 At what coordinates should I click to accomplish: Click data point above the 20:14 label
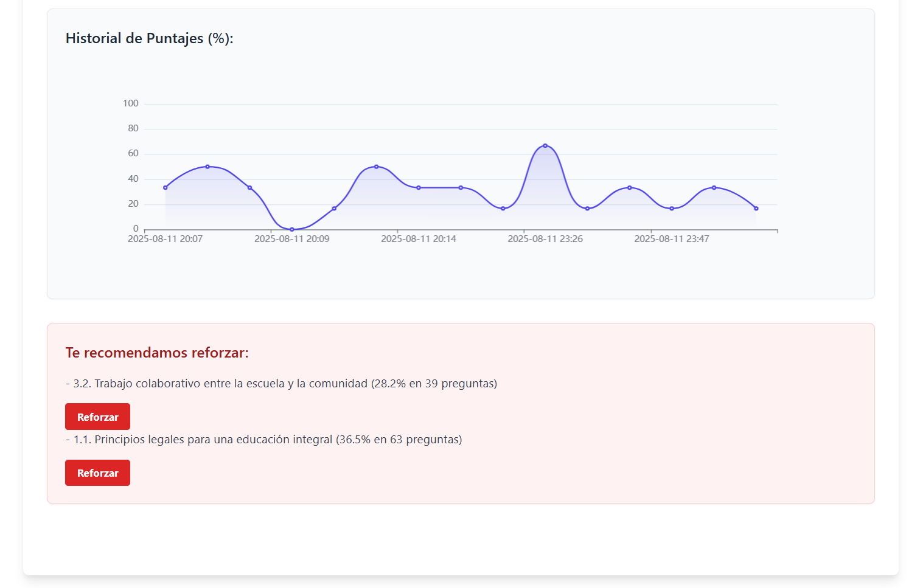419,188
